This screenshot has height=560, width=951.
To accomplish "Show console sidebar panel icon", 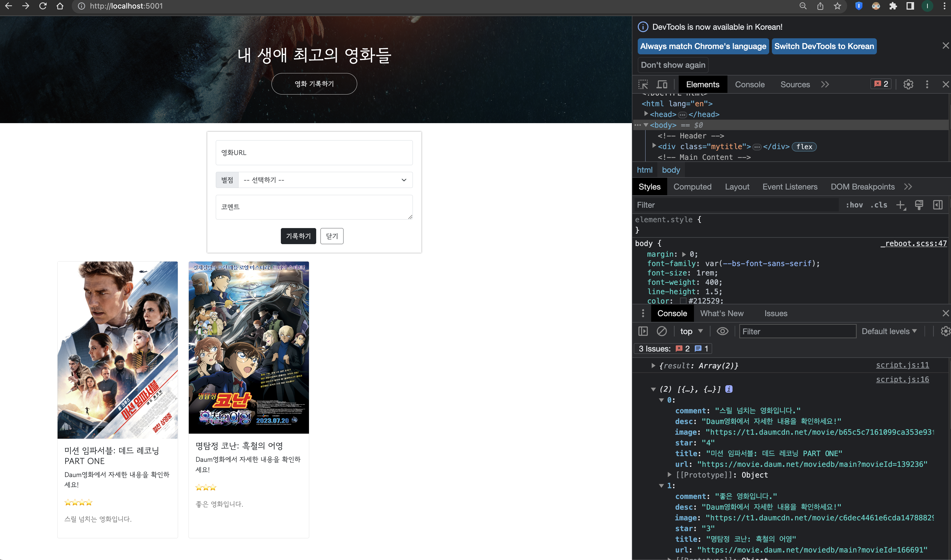I will coord(643,331).
